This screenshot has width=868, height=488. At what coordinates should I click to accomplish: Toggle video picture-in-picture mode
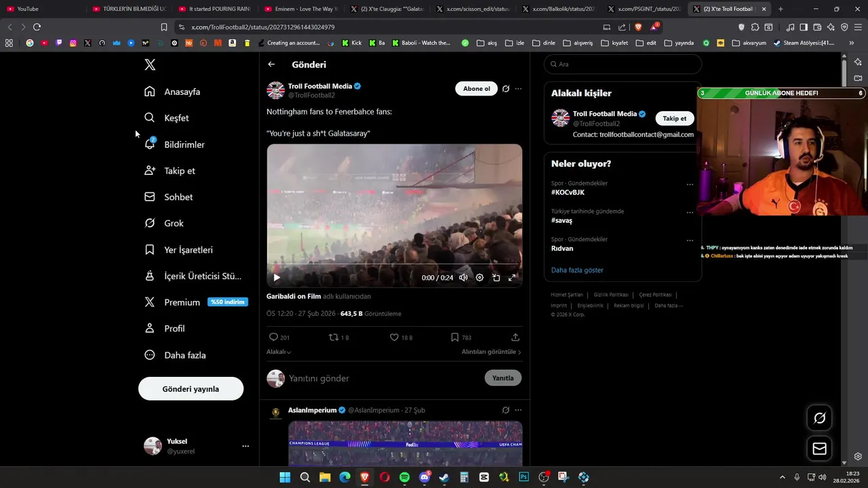[x=496, y=277]
